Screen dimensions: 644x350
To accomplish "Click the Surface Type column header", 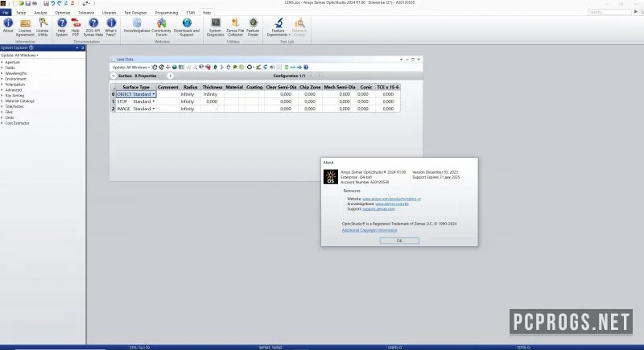I will coord(136,87).
